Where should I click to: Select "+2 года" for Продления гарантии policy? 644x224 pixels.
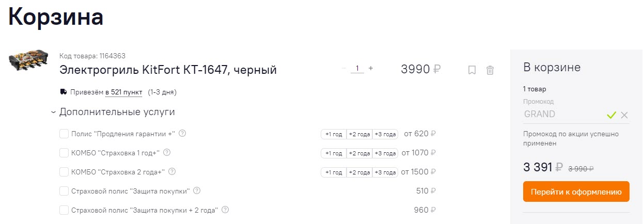(x=359, y=134)
